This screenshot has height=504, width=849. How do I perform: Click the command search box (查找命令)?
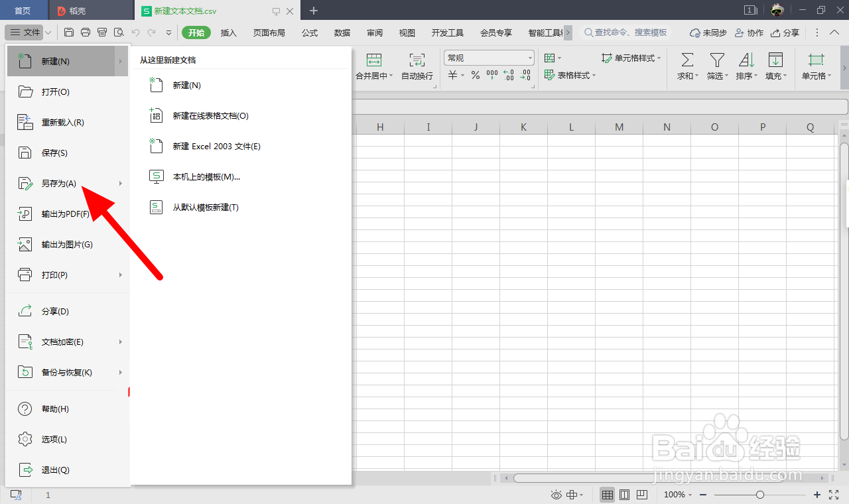[625, 32]
